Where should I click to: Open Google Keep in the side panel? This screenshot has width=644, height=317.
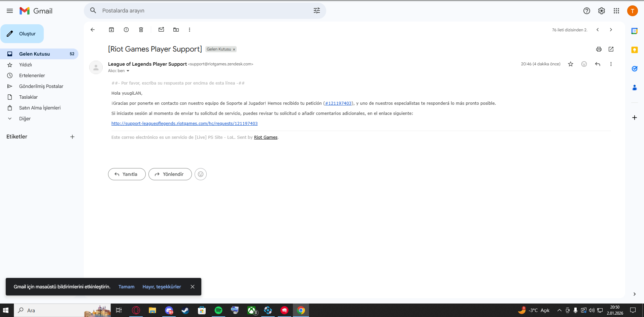point(635,50)
